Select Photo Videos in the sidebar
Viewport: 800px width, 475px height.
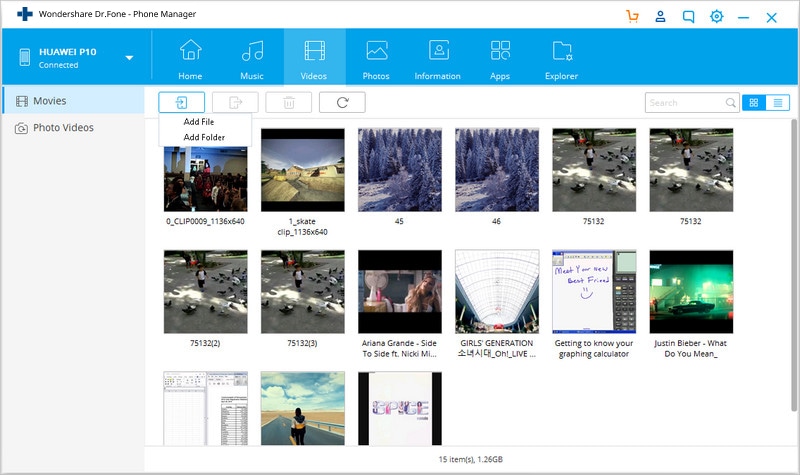(x=73, y=128)
